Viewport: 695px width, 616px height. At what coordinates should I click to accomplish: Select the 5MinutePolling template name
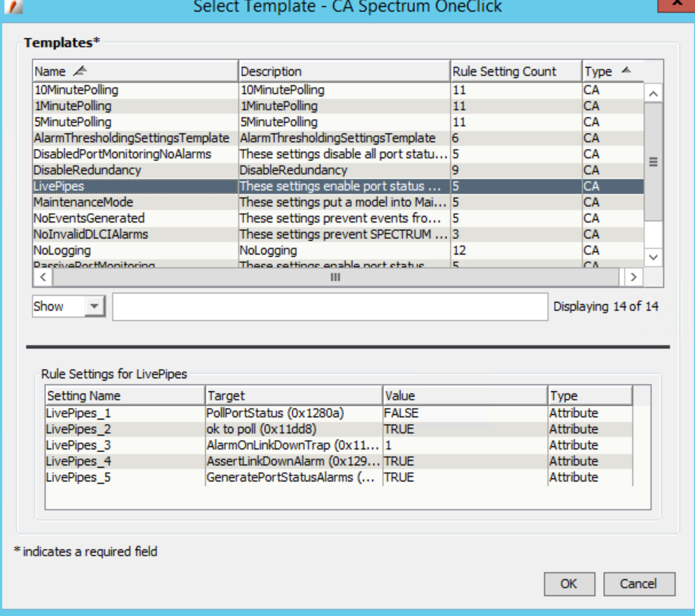click(73, 122)
